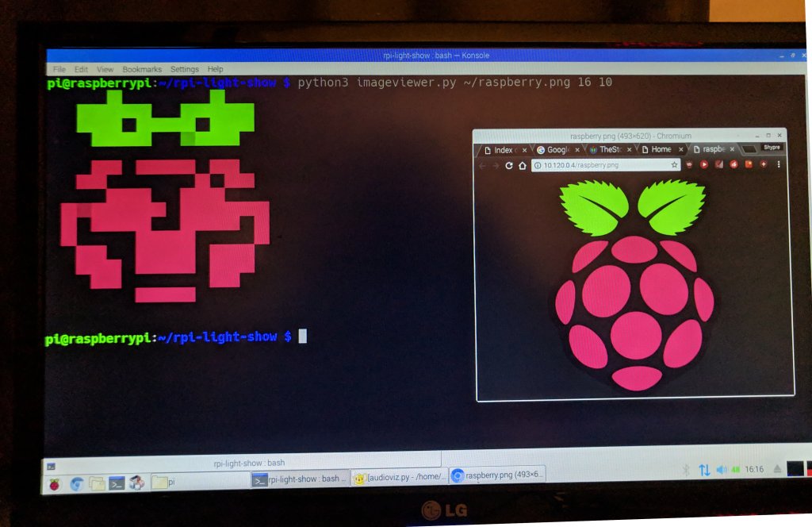The height and width of the screenshot is (527, 812).
Task: Select the raspbe tab in Chromium
Action: (713, 149)
